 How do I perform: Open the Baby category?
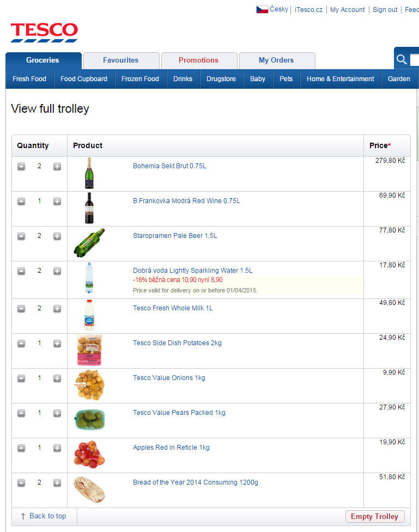258,79
